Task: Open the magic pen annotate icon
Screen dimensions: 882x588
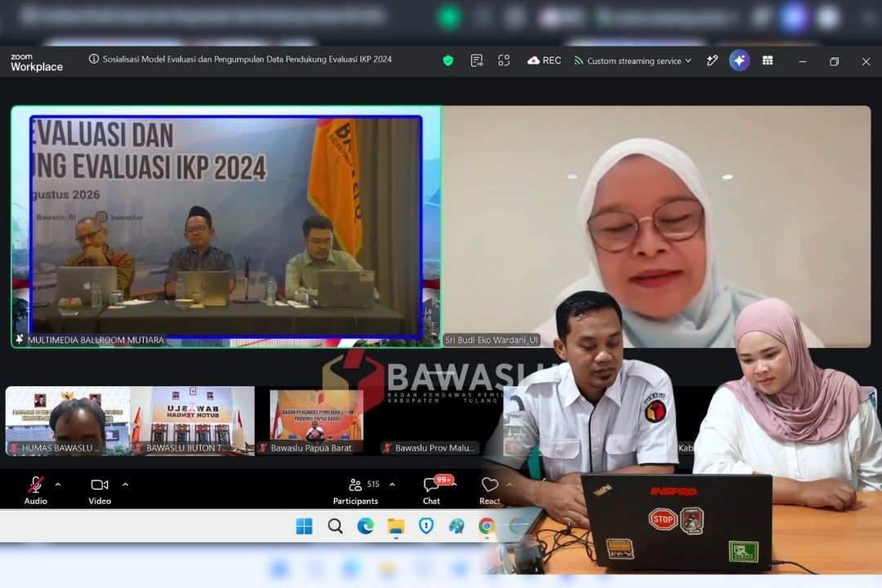Action: tap(712, 60)
